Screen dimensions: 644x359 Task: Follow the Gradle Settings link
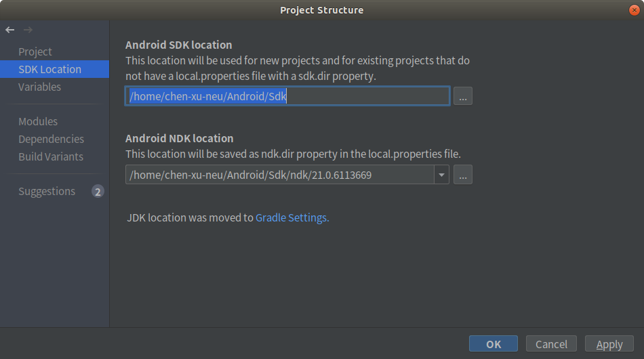(x=292, y=217)
